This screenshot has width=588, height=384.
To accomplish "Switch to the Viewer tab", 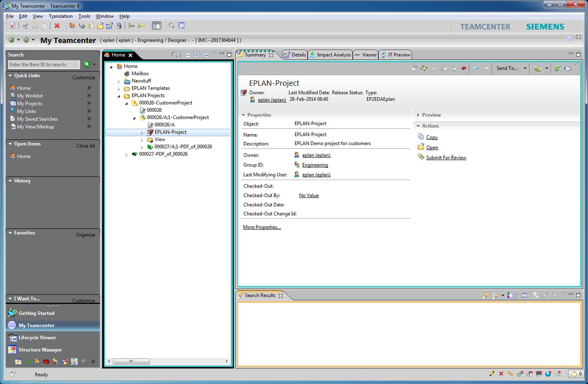I will point(366,55).
